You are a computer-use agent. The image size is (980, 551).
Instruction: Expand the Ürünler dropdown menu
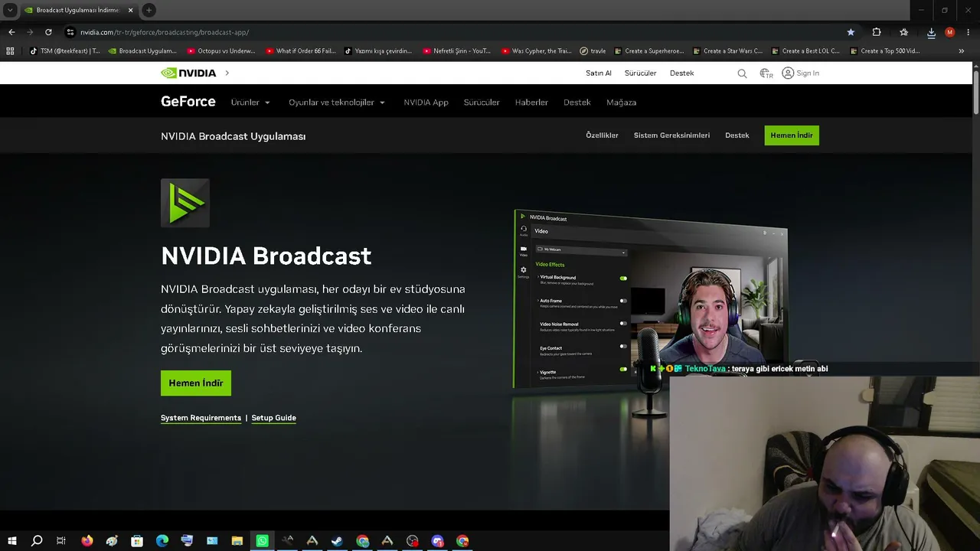(251, 103)
